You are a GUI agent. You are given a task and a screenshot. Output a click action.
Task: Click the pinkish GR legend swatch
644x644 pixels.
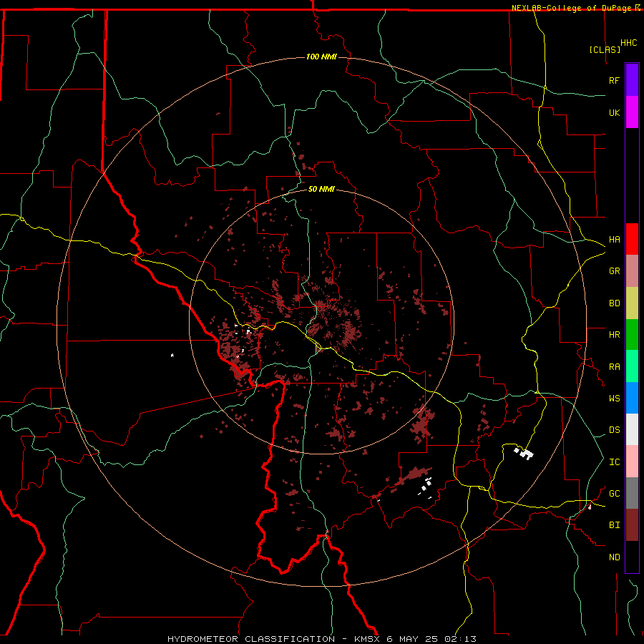click(x=632, y=271)
